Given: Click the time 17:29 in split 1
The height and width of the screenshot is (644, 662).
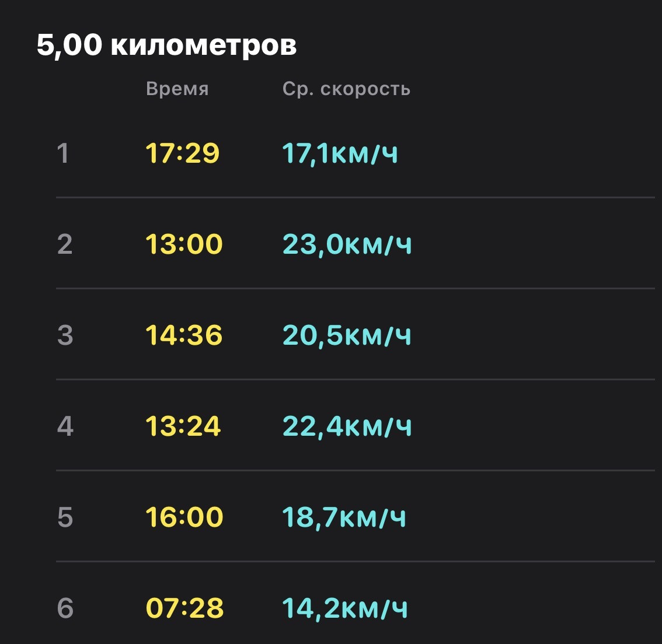Looking at the screenshot, I should (x=182, y=153).
